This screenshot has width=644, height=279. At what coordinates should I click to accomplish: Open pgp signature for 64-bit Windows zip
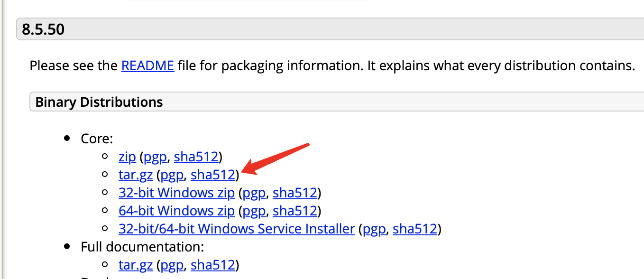coord(254,211)
